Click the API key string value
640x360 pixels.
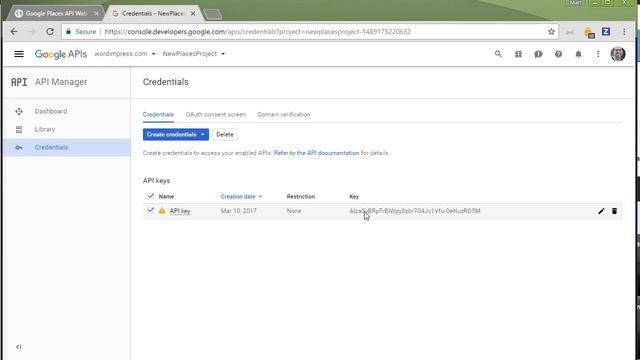pyautogui.click(x=415, y=211)
